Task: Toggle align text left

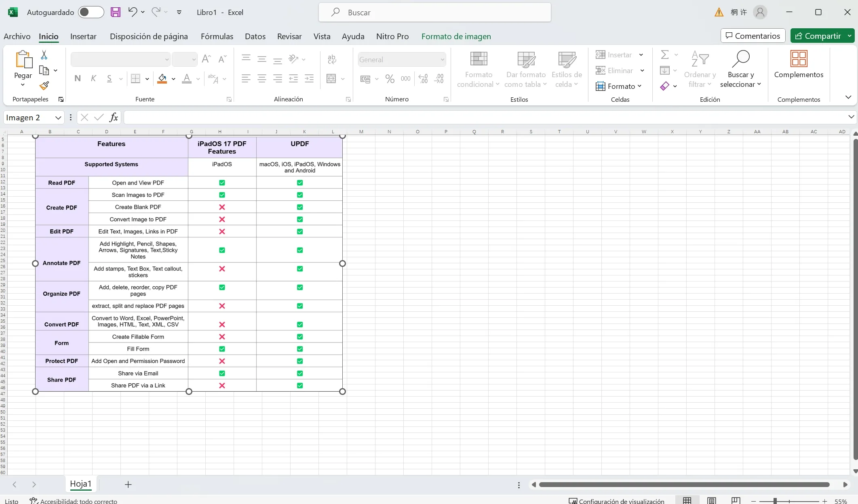Action: pos(246,78)
